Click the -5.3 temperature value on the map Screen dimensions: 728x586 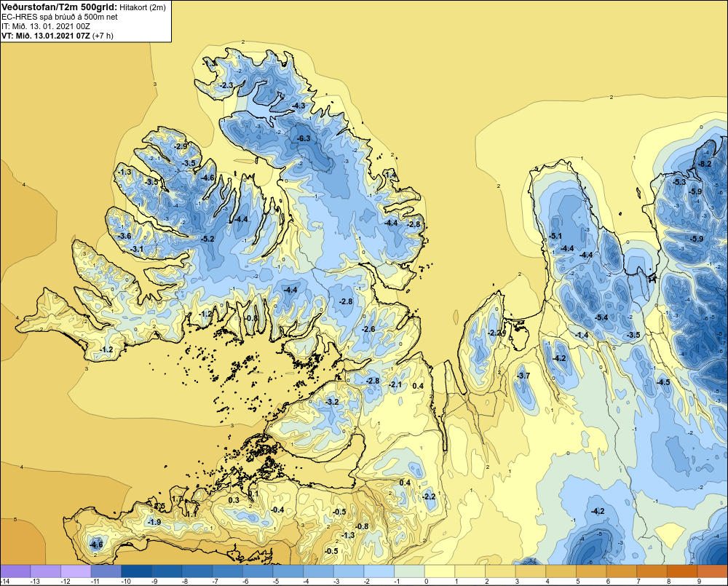pos(679,182)
